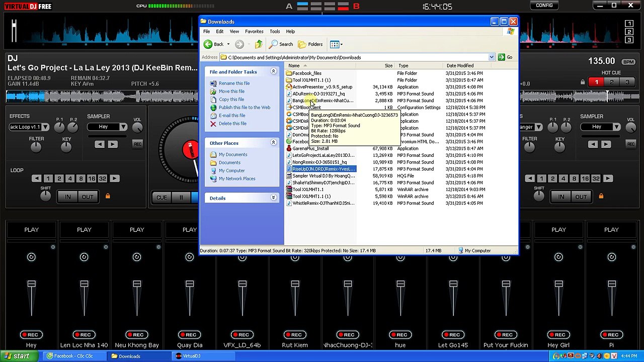Select hot cue 3 on right deck

click(627, 82)
